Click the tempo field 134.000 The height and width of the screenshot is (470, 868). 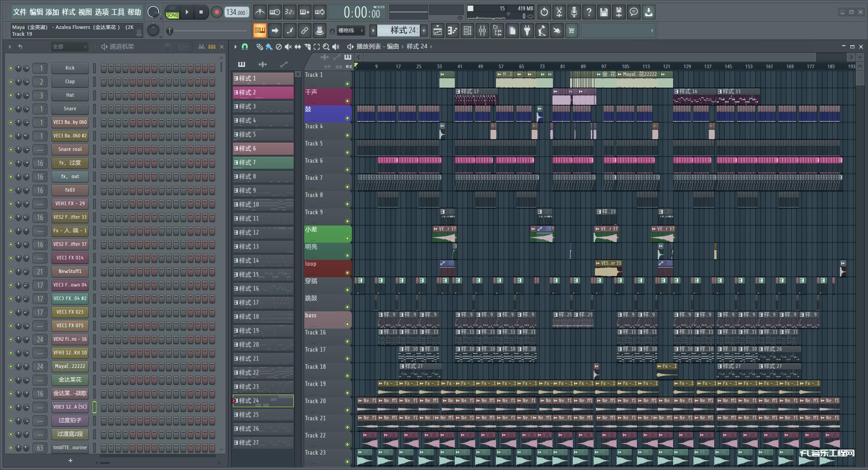(x=237, y=12)
